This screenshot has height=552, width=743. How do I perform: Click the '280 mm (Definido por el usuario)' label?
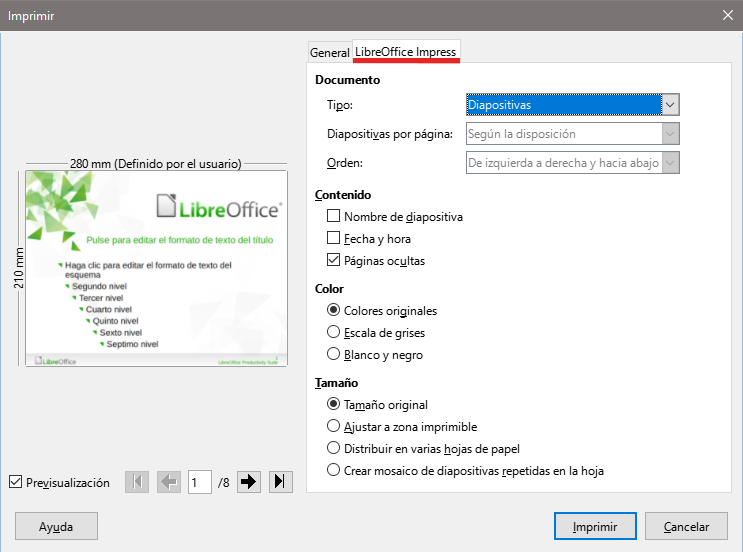[x=156, y=163]
